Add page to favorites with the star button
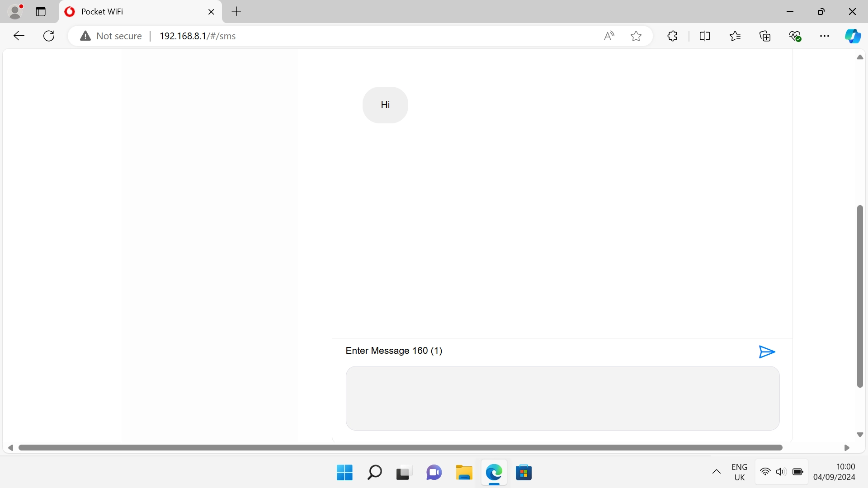 click(x=636, y=36)
